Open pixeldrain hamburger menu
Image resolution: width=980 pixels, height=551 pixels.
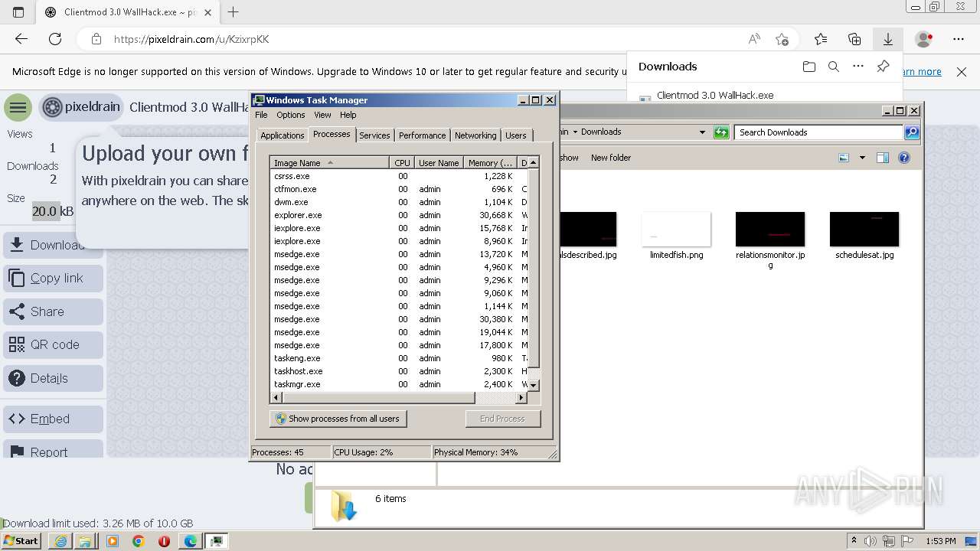[18, 108]
